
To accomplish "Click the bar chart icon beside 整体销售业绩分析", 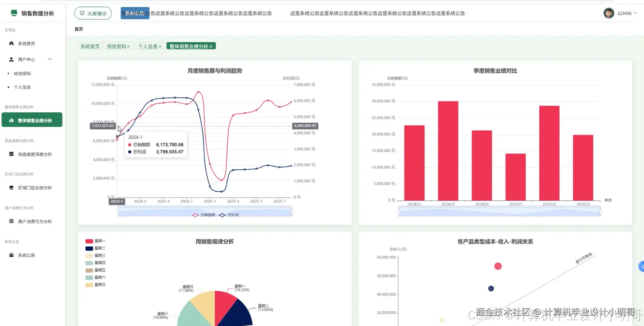I will pos(11,120).
